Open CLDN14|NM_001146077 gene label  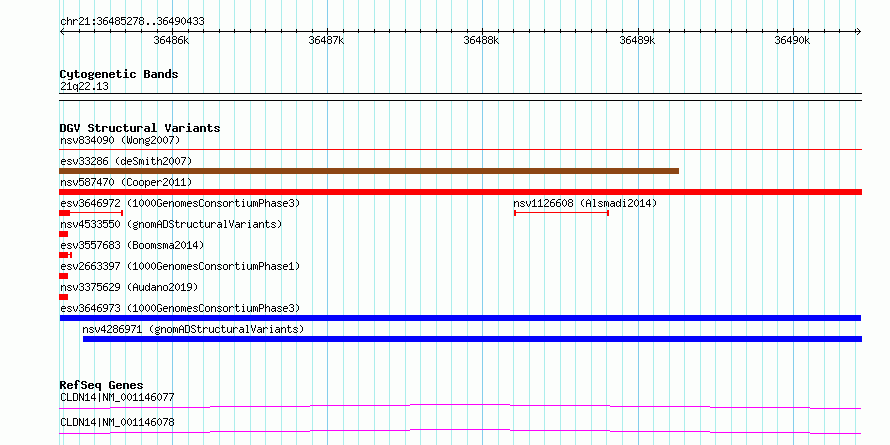[x=117, y=397]
